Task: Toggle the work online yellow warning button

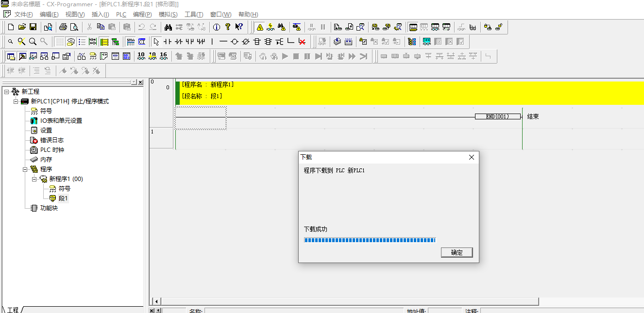Action: 260,27
